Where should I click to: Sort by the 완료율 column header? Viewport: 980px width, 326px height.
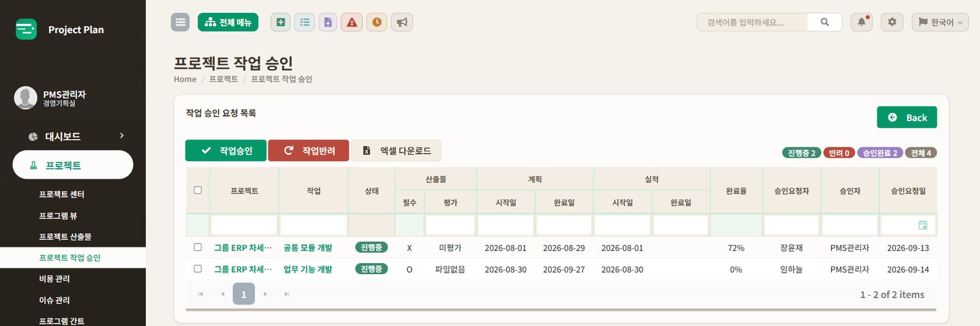point(736,191)
